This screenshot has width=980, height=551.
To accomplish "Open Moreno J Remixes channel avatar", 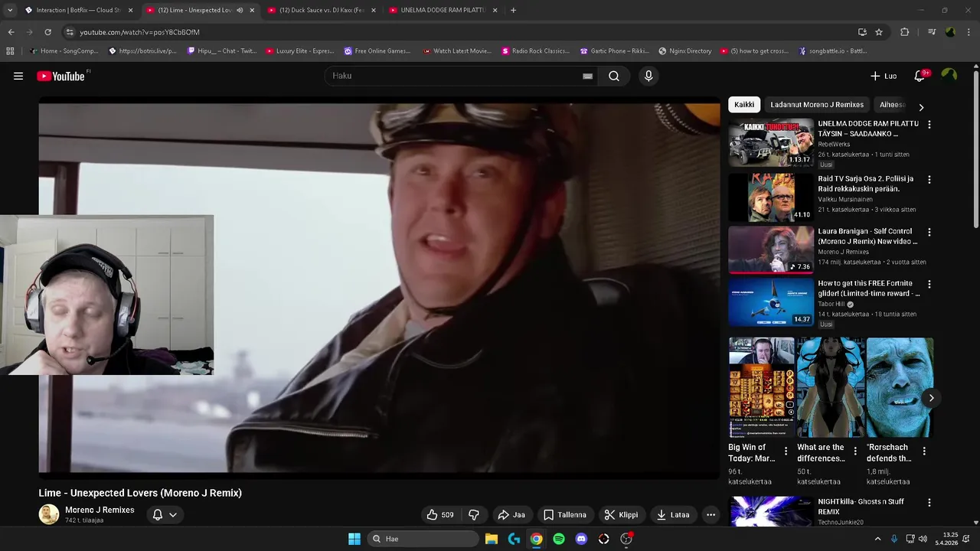I will 49,515.
